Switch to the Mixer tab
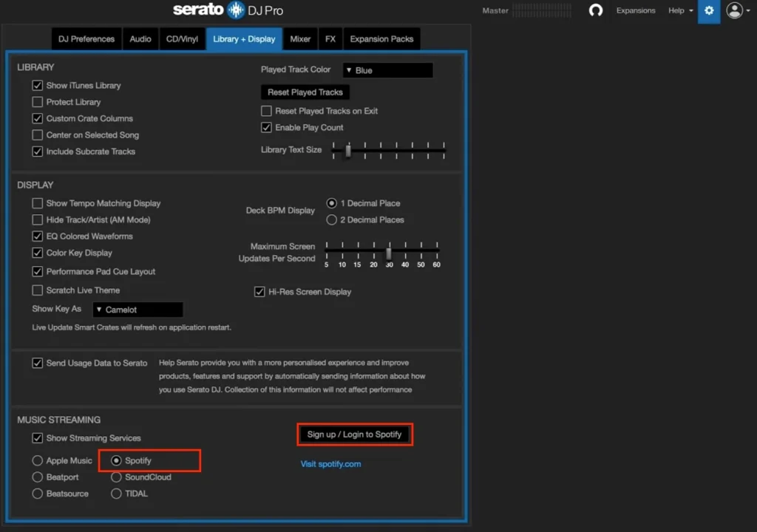 click(x=300, y=38)
